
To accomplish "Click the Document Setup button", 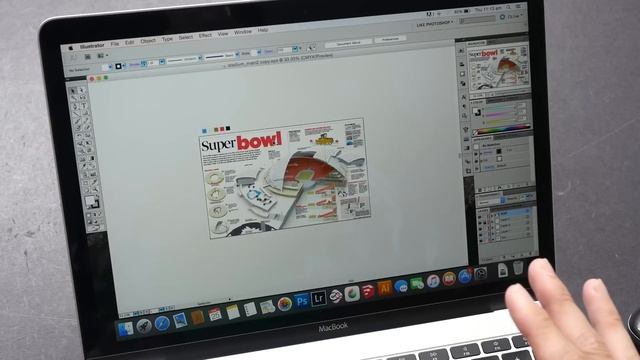I will click(x=349, y=42).
